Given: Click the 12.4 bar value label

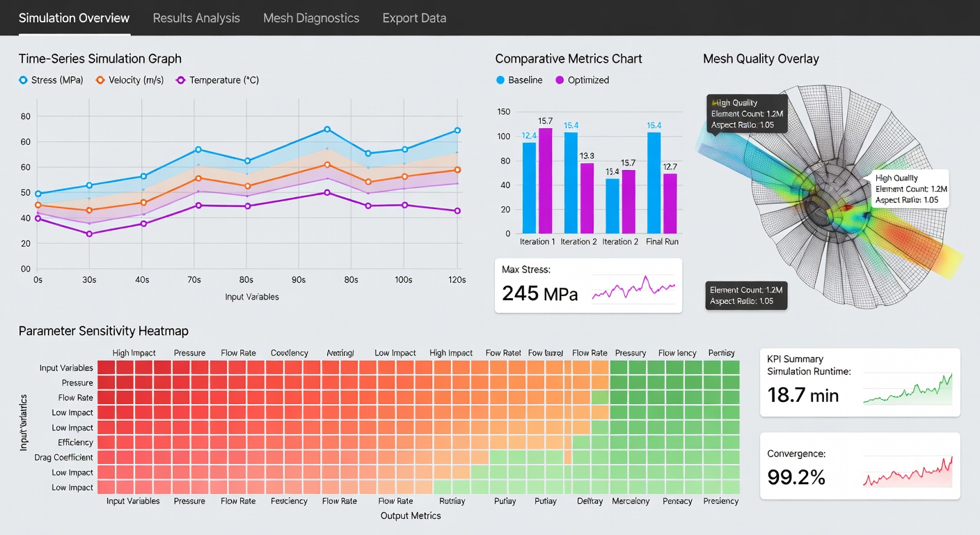Looking at the screenshot, I should pyautogui.click(x=529, y=136).
